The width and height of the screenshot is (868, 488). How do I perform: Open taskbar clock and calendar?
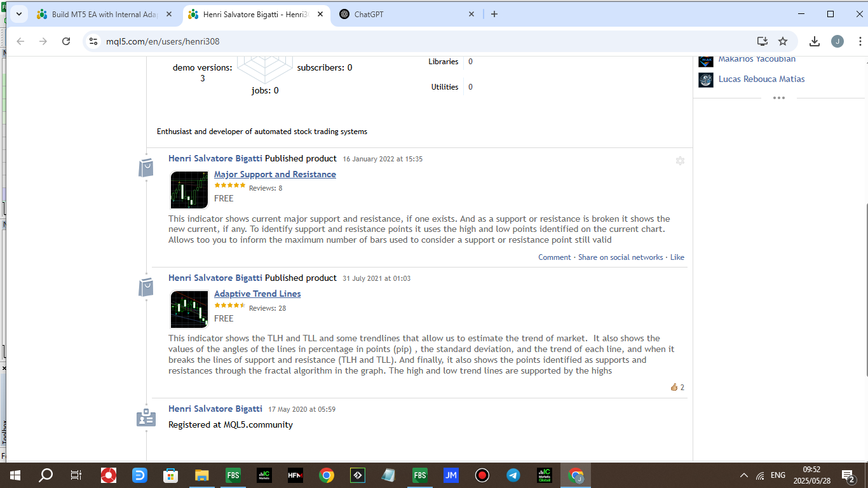point(811,475)
